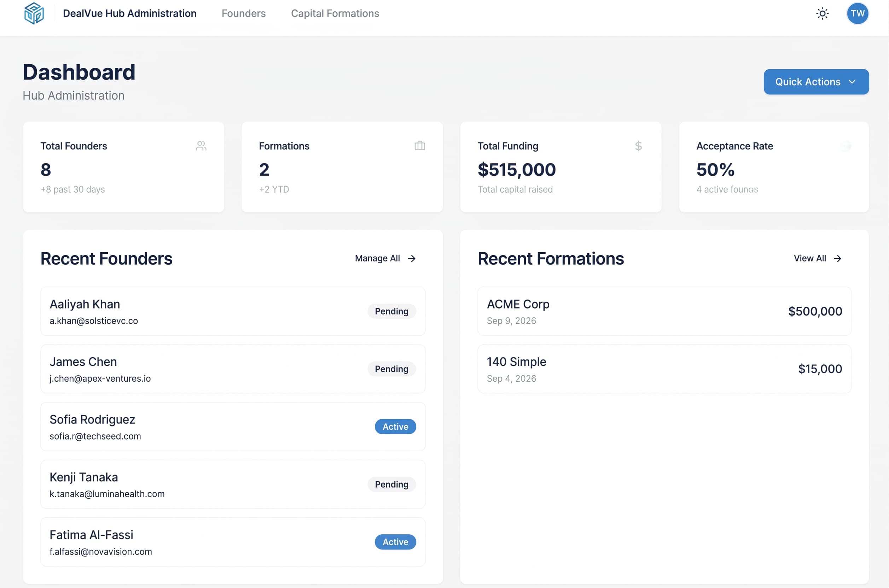Click the View All arrow icon
The height and width of the screenshot is (588, 889).
tap(838, 258)
